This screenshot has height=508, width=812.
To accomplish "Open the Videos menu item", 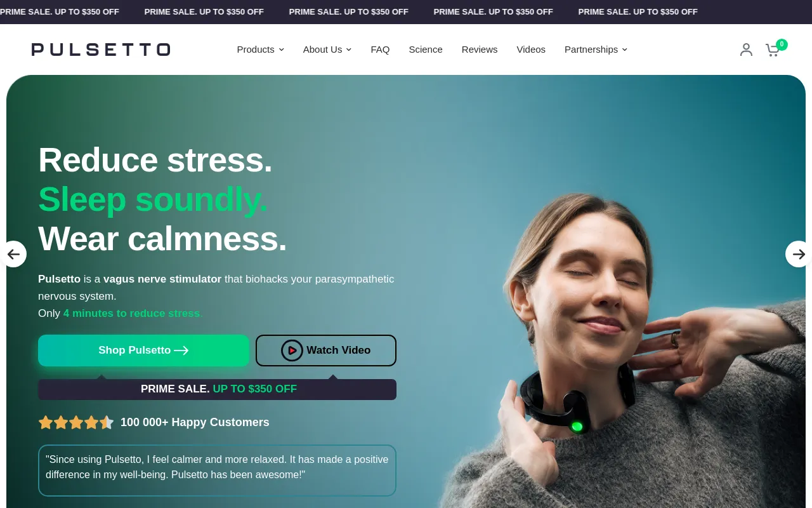I will pos(531,50).
